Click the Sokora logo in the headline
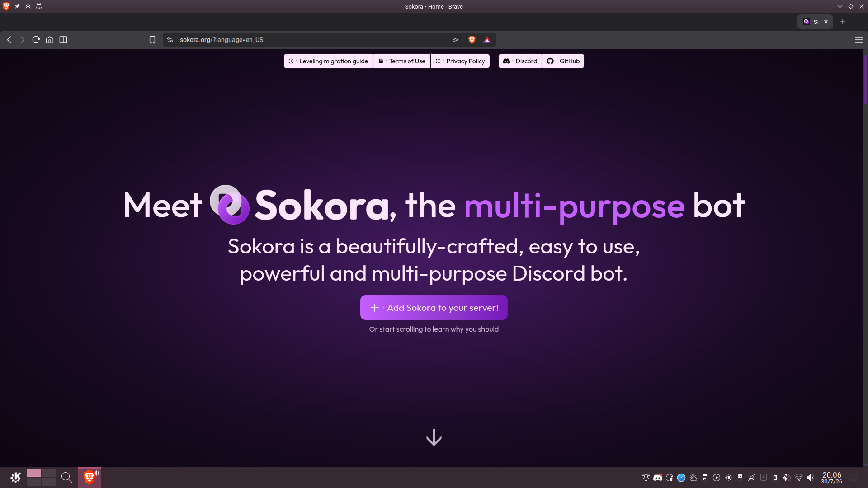868x488 pixels. point(230,205)
